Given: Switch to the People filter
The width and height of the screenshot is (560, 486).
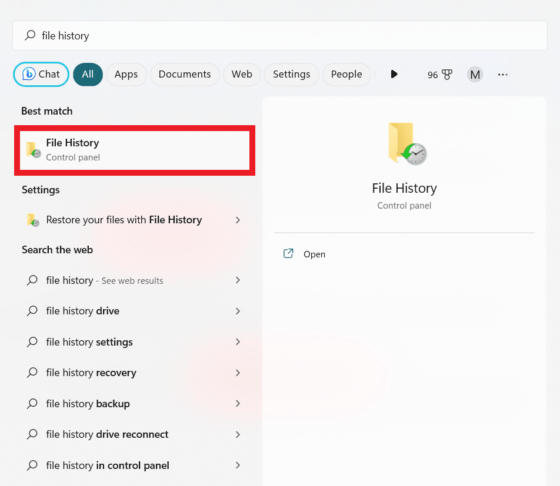Looking at the screenshot, I should point(346,74).
